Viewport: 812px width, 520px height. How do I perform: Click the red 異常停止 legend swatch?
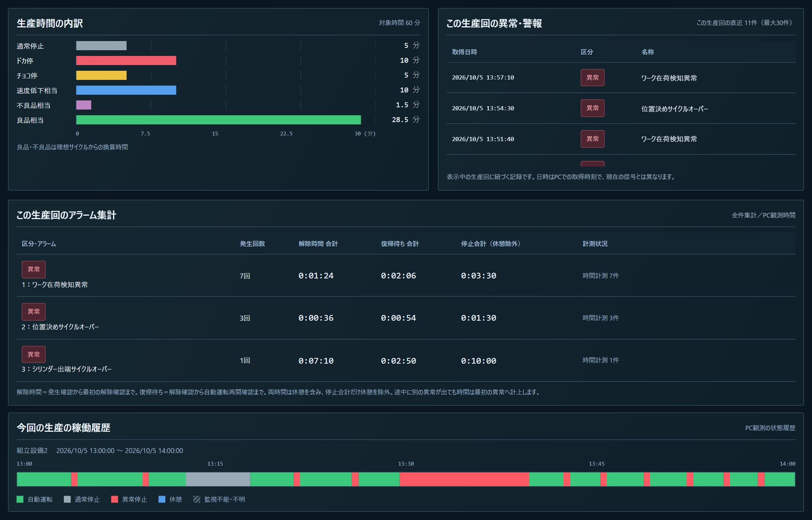(114, 499)
